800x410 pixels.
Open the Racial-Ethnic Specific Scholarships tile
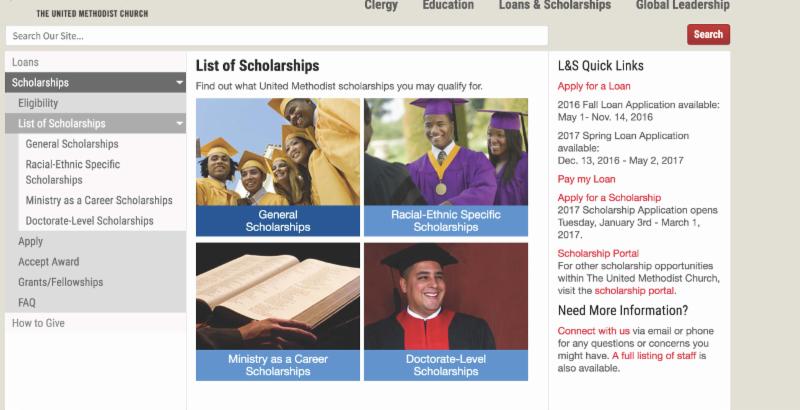click(446, 166)
